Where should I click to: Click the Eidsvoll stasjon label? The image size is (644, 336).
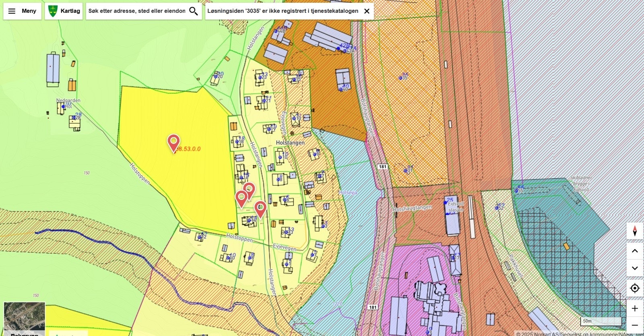pos(456,207)
